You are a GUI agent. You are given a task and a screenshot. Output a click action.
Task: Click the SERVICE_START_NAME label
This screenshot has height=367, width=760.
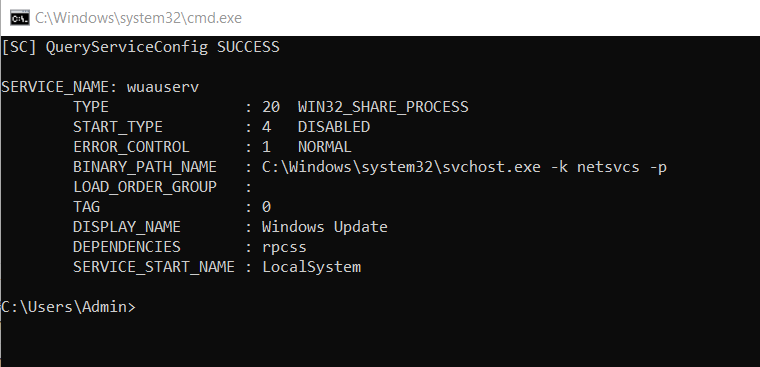(x=154, y=267)
